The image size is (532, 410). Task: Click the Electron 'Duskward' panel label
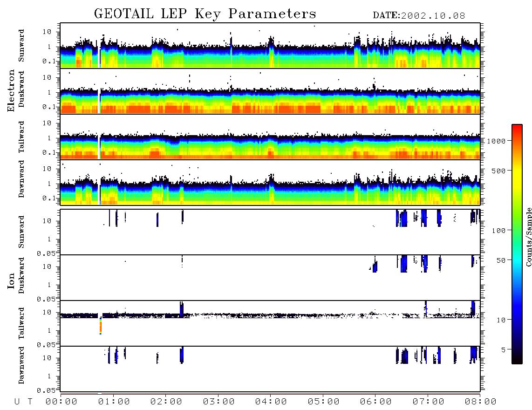[21, 89]
